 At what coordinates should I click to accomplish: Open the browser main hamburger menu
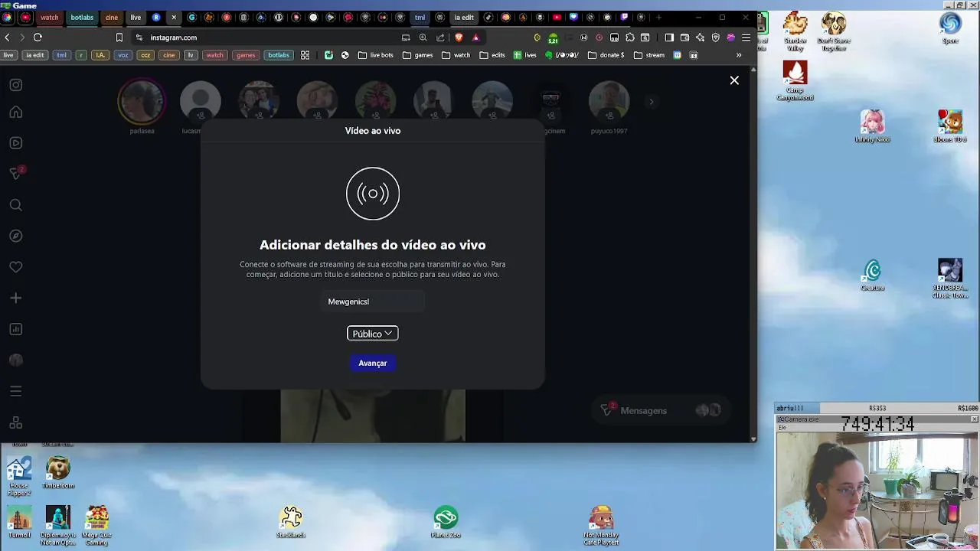[746, 37]
